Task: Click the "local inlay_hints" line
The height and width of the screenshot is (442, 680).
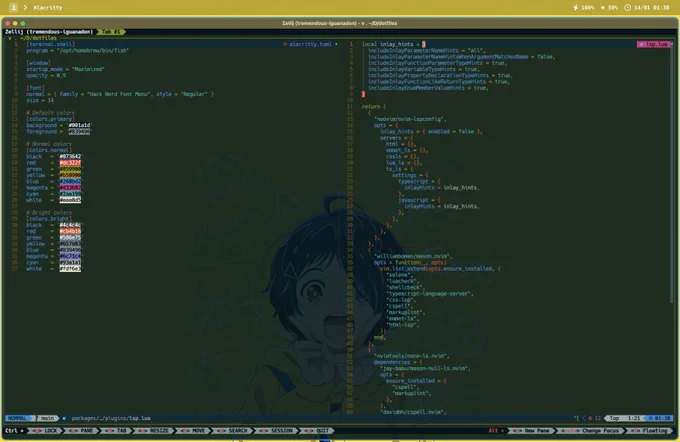Action: tap(394, 44)
